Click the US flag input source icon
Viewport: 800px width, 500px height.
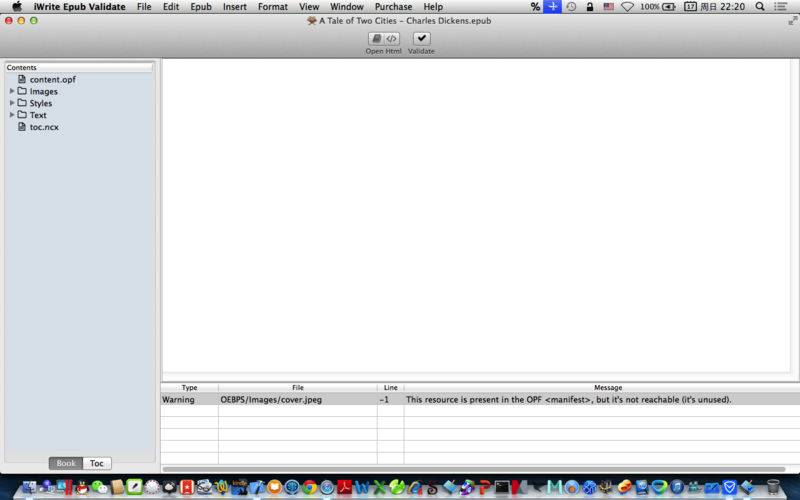pyautogui.click(x=609, y=7)
